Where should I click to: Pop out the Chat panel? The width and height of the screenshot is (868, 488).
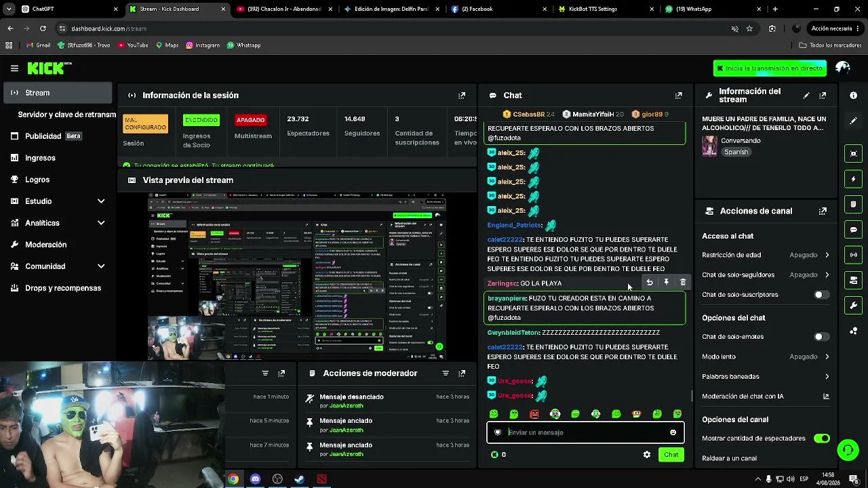[678, 96]
